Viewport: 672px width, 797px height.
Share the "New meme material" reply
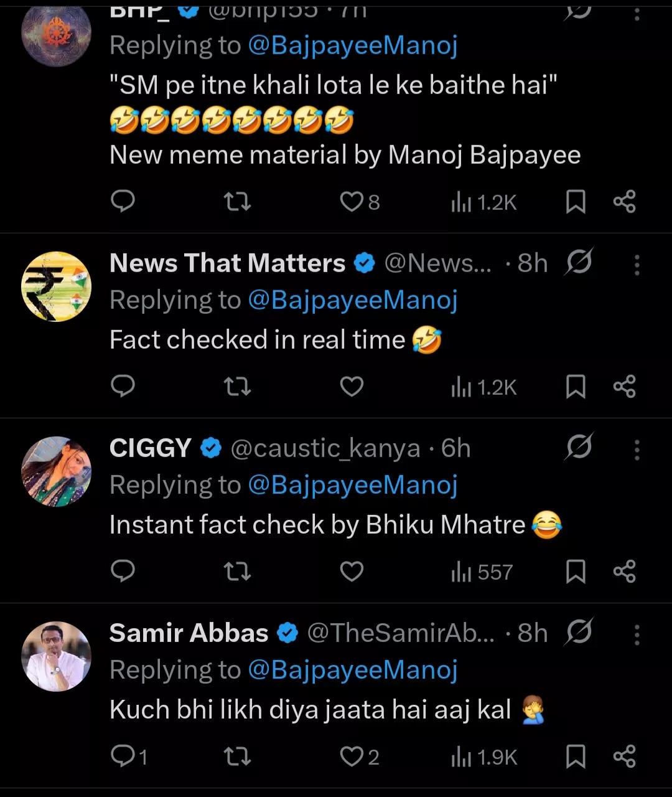tap(624, 202)
